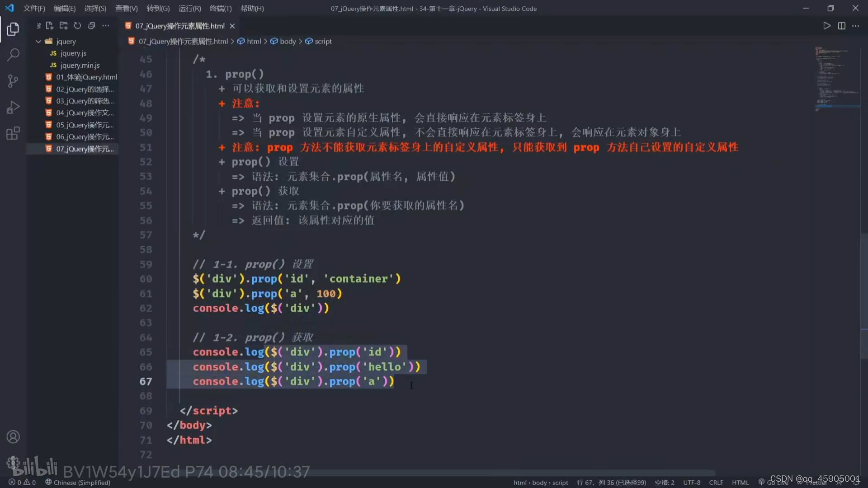Click the body breadcrumb segment
The height and width of the screenshot is (488, 868).
[x=288, y=41]
